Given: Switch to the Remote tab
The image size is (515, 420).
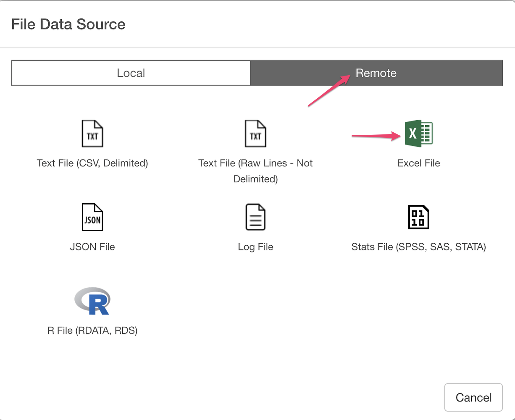Looking at the screenshot, I should (376, 73).
